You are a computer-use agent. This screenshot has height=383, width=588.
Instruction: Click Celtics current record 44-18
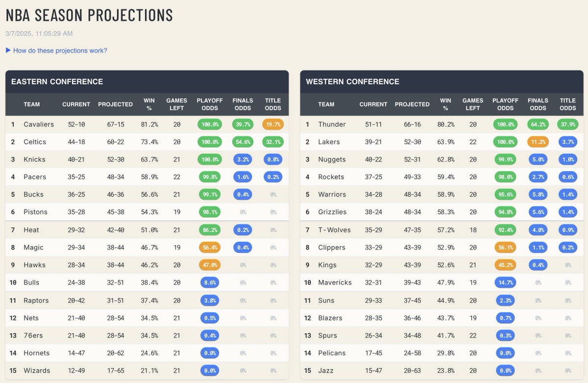[76, 142]
